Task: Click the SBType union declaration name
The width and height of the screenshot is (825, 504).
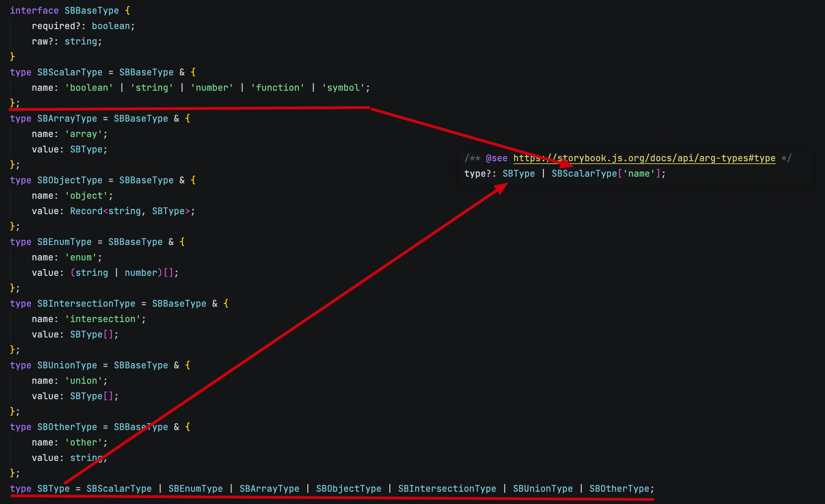Action: click(53, 489)
